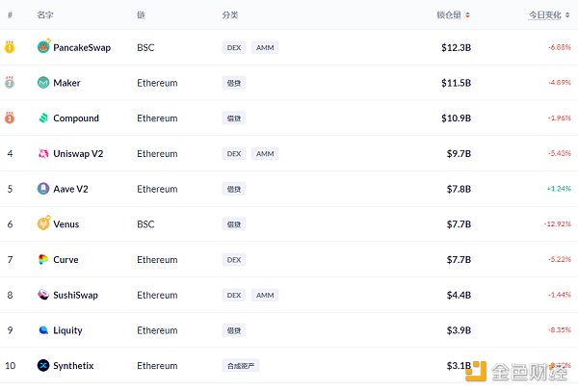Click the Venus logo icon
This screenshot has height=392, width=578.
point(43,224)
